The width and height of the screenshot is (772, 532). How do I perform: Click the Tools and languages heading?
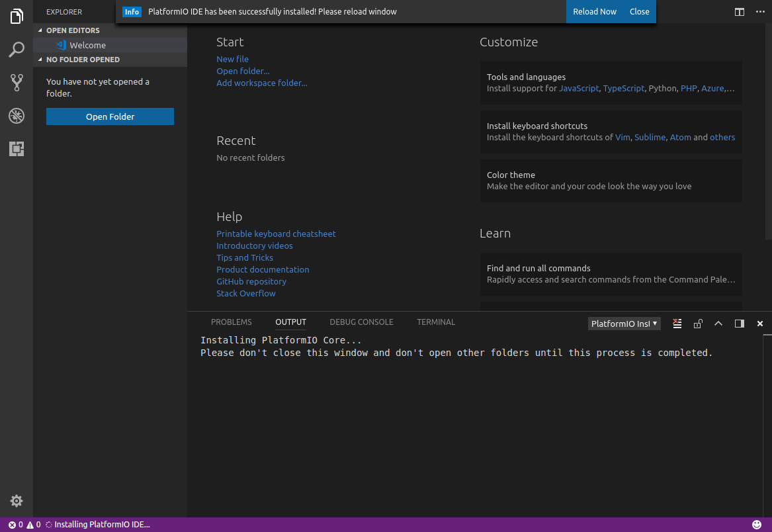pos(526,77)
